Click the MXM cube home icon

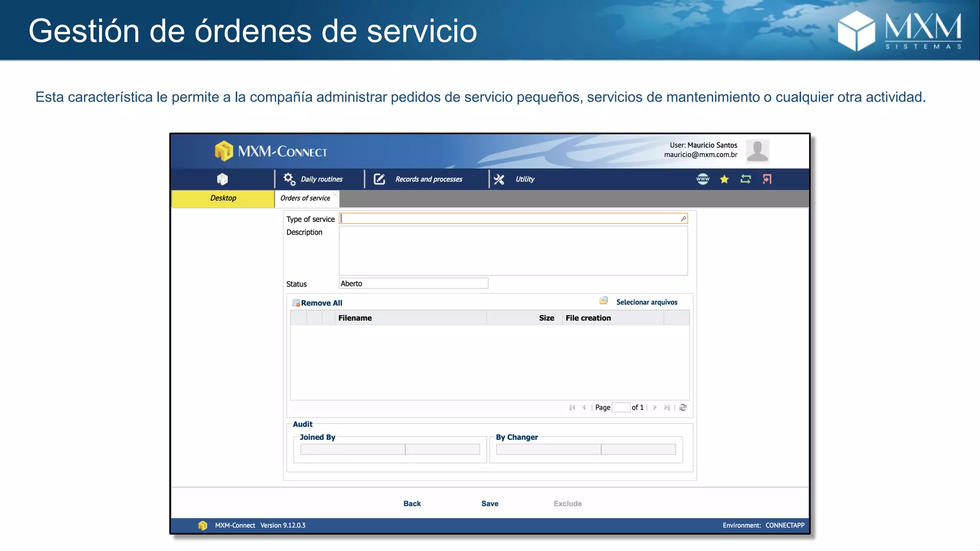(223, 179)
